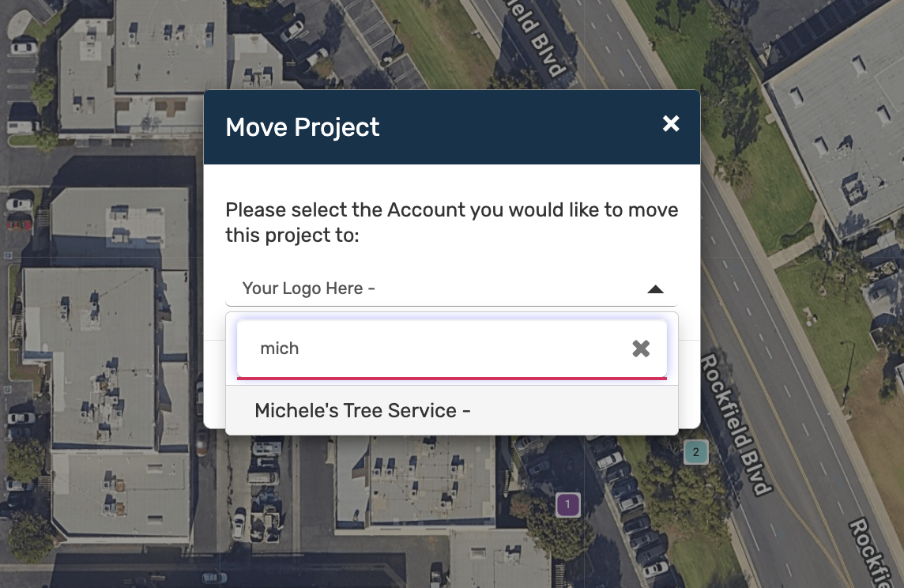The width and height of the screenshot is (904, 588).
Task: Click teal map marker number 2
Action: pyautogui.click(x=695, y=453)
